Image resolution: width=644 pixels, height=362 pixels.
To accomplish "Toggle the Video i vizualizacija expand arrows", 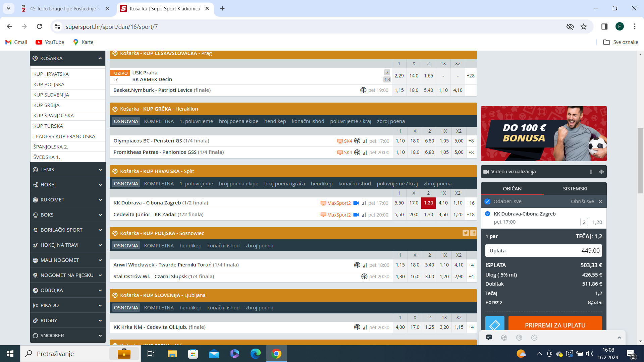I will [x=601, y=172].
